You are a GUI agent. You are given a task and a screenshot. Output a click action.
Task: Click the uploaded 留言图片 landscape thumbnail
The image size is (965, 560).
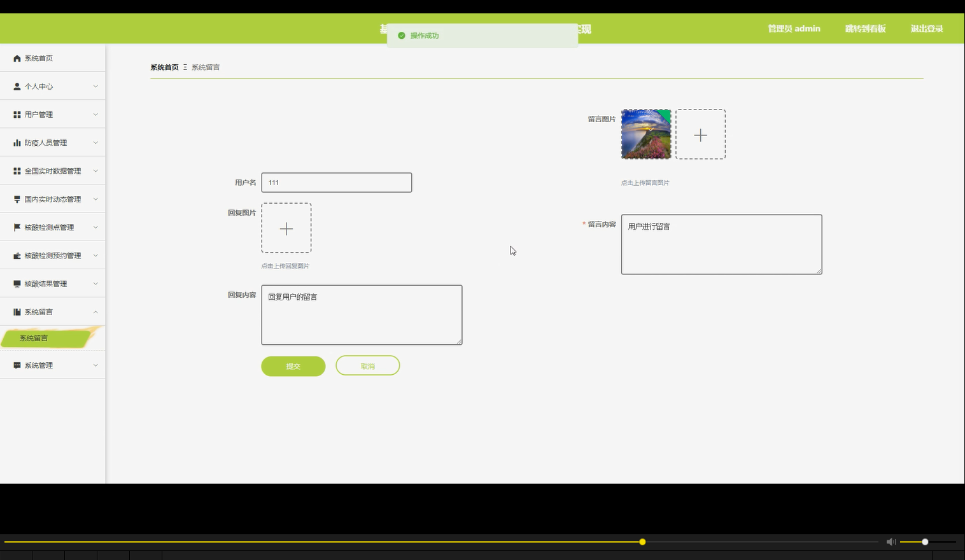pyautogui.click(x=646, y=134)
